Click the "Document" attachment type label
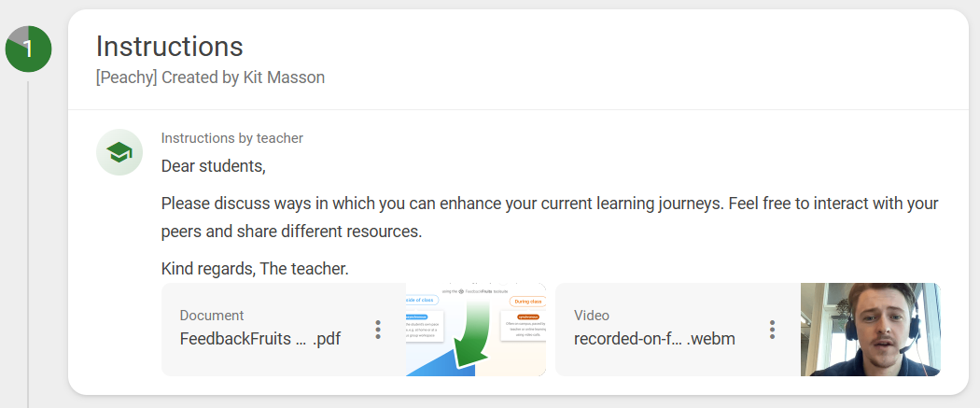 tap(212, 316)
